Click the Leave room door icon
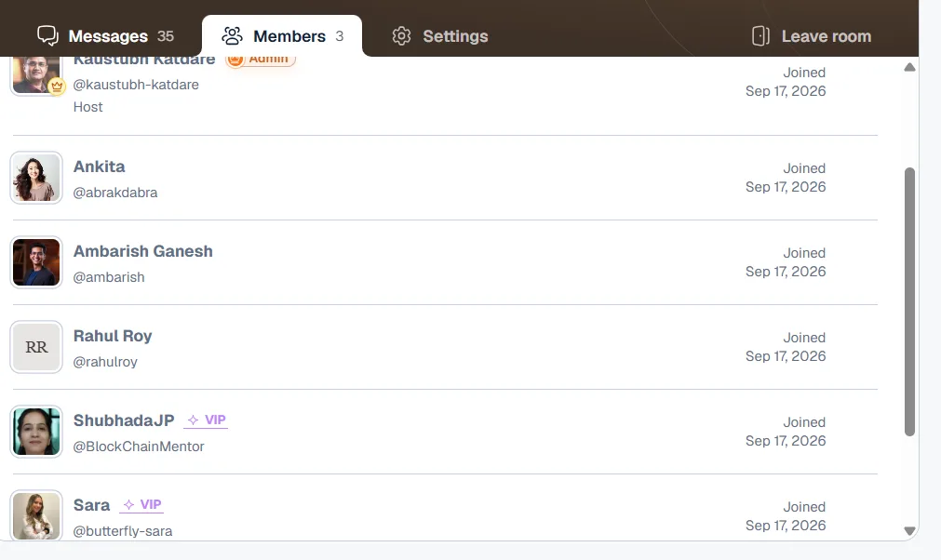Viewport: 941px width, 560px height. click(x=761, y=36)
